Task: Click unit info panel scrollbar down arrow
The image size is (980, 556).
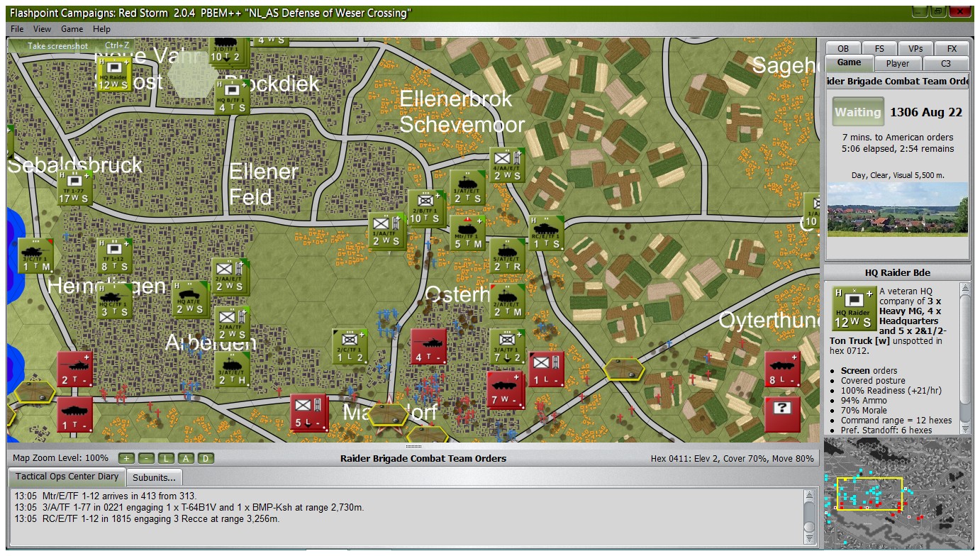Action: (x=965, y=429)
